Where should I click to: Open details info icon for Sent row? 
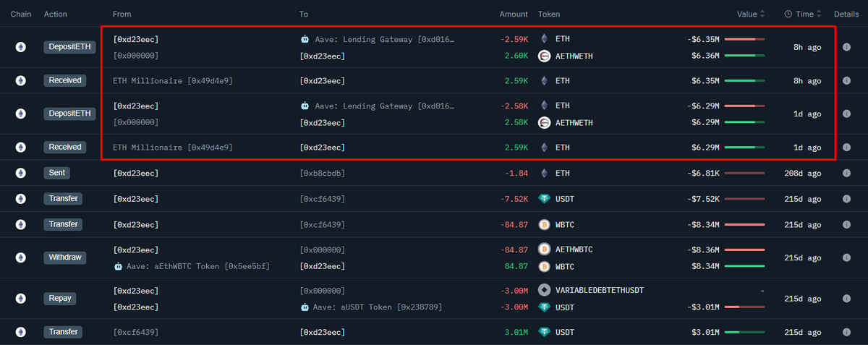[x=846, y=173]
